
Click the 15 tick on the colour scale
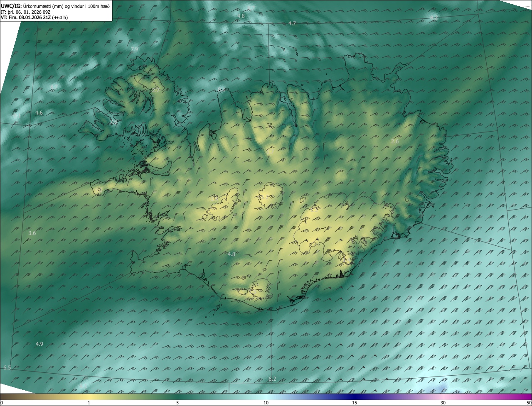(355, 403)
